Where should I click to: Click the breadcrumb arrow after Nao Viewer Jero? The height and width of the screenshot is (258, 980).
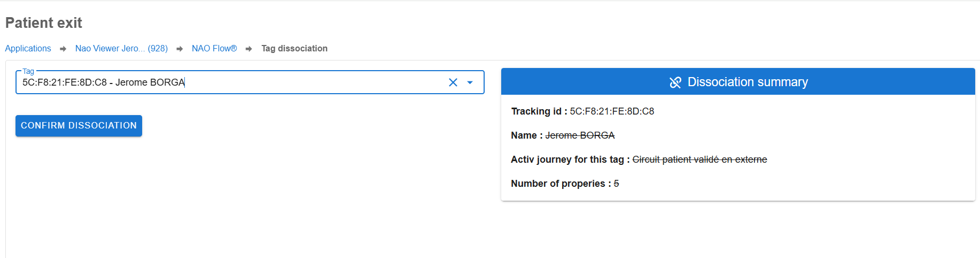[x=180, y=49]
